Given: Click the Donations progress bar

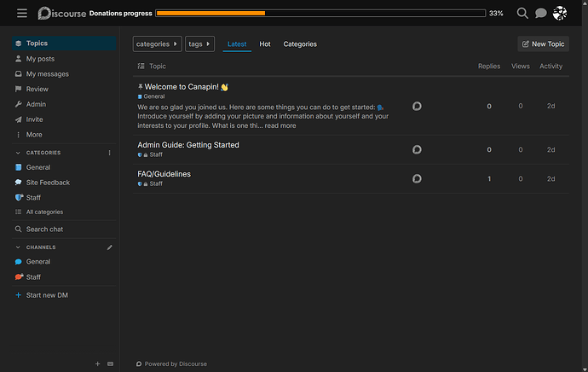Looking at the screenshot, I should point(320,13).
